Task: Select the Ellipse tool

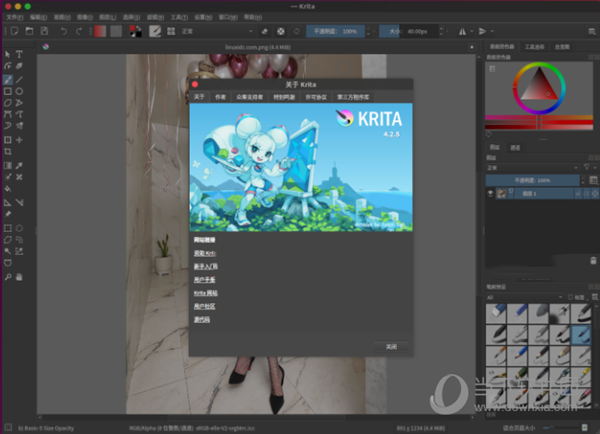Action: click(x=19, y=91)
